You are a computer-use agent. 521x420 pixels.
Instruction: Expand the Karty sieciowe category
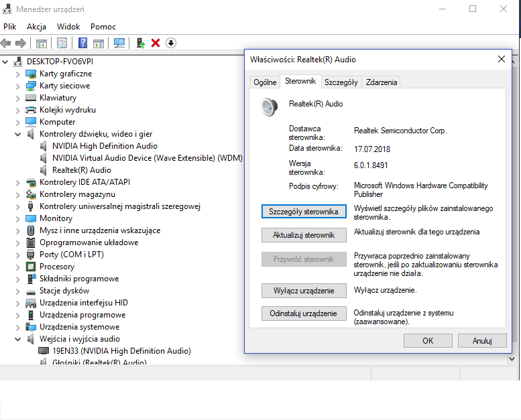point(18,86)
